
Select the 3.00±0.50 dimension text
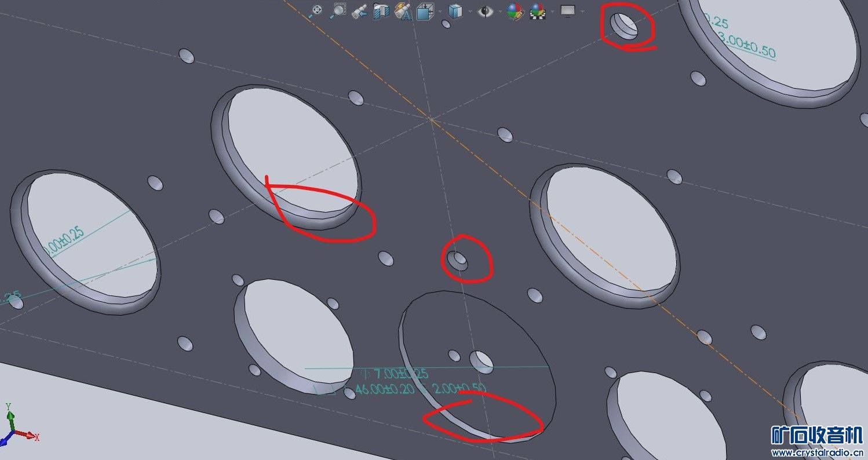[746, 45]
